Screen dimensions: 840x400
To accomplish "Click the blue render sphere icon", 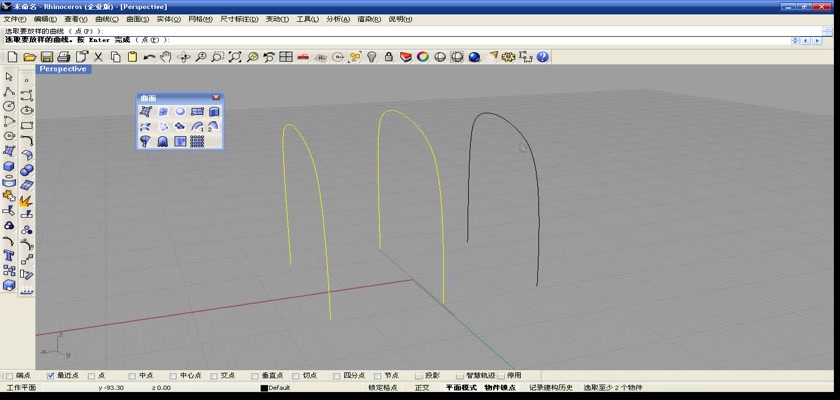I will pos(474,57).
